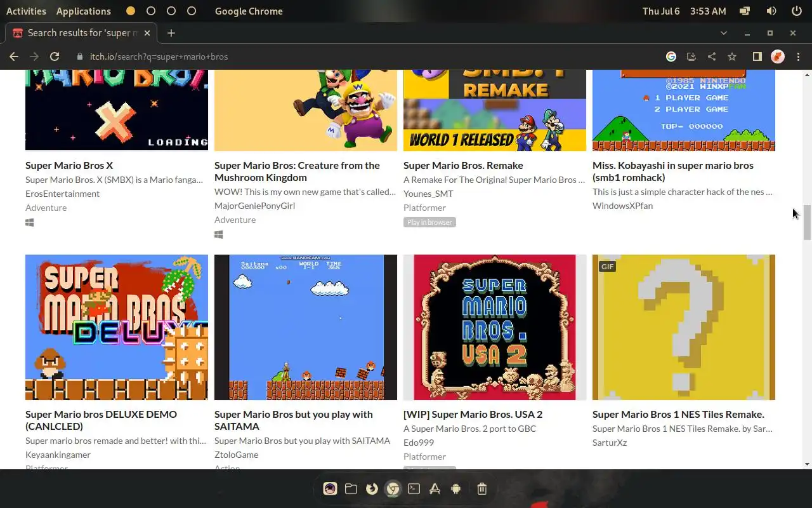Open the Terminal from the dock

click(414, 488)
